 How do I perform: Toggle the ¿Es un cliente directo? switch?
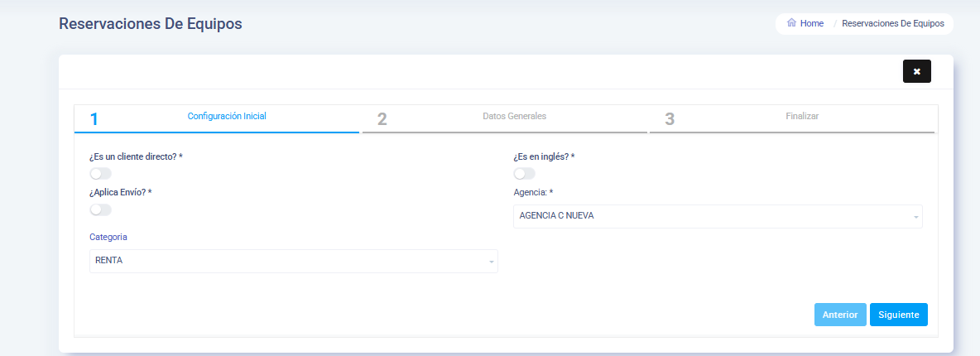pos(101,173)
